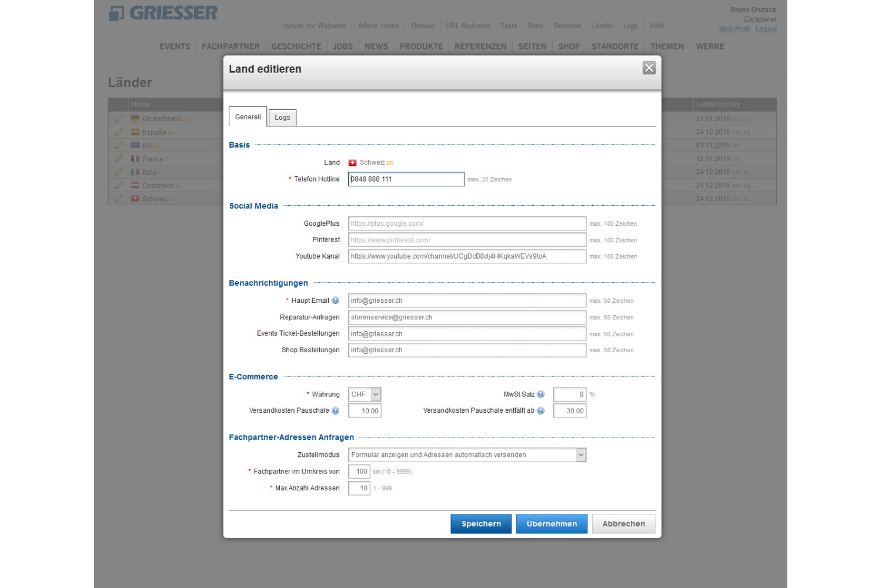Close the Land editieren dialog

coord(649,68)
